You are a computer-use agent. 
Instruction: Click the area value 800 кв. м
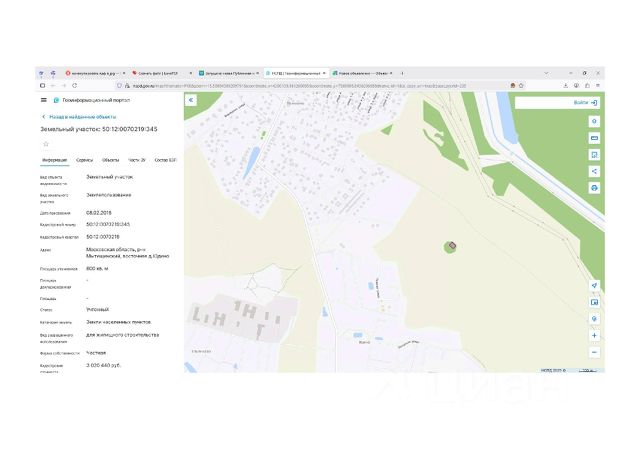tap(97, 269)
